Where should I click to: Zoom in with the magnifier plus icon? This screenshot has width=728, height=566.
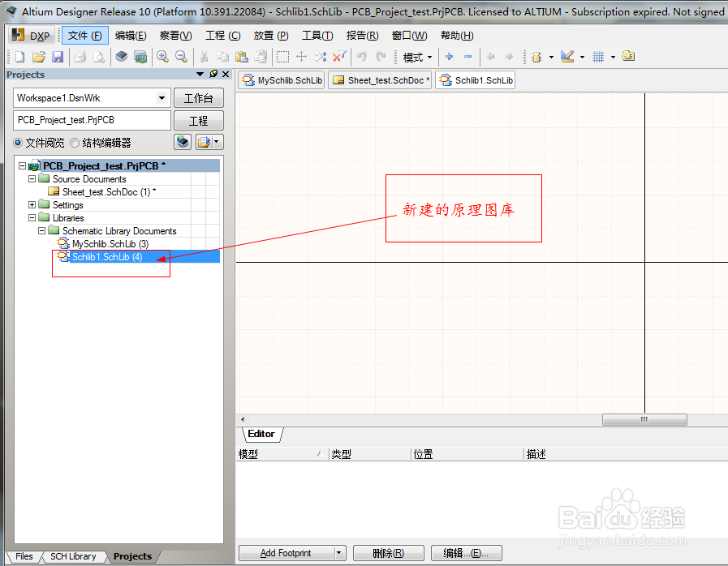[x=162, y=57]
